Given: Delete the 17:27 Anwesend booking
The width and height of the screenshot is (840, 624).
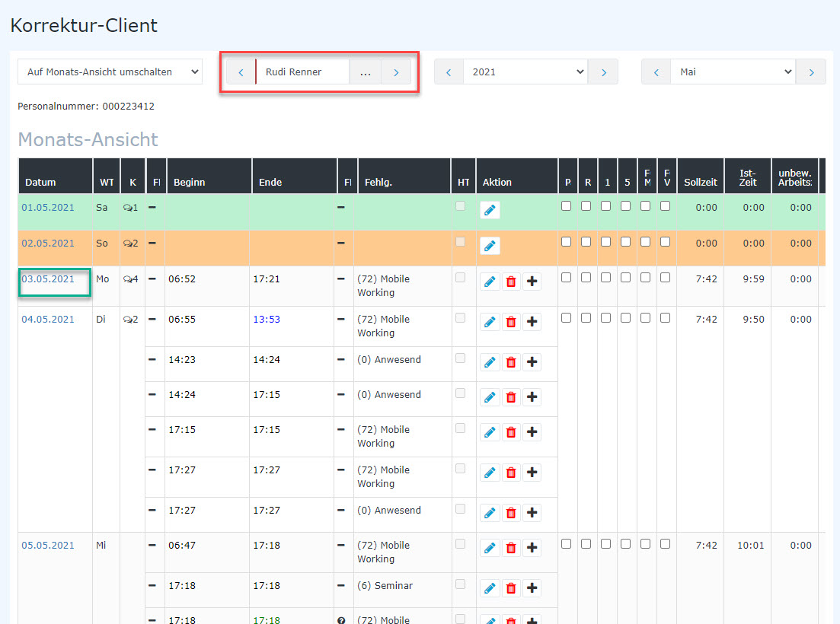Looking at the screenshot, I should point(511,513).
